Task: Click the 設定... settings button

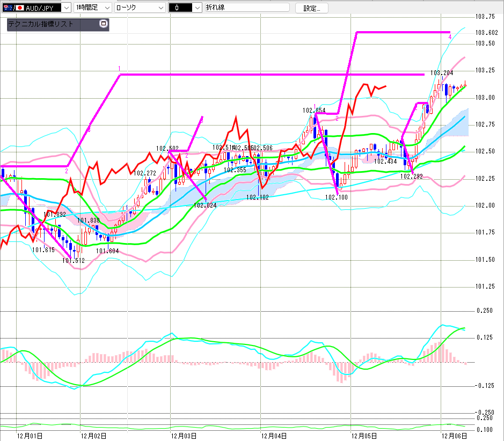Action: (x=311, y=8)
